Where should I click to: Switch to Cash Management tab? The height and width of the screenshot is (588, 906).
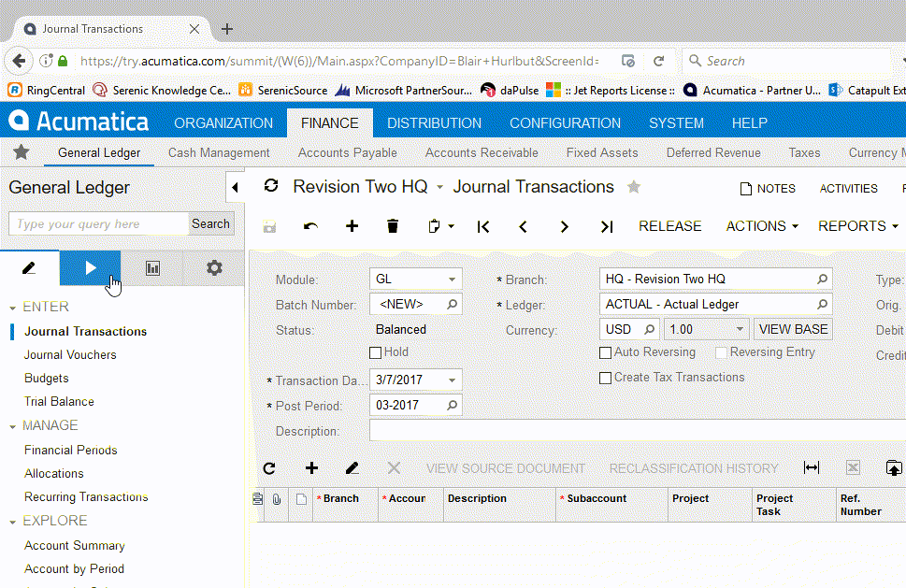click(219, 152)
